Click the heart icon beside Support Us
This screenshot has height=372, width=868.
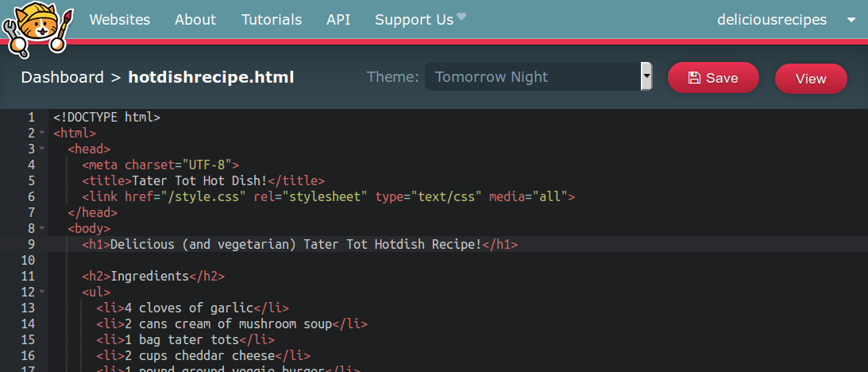pos(461,17)
